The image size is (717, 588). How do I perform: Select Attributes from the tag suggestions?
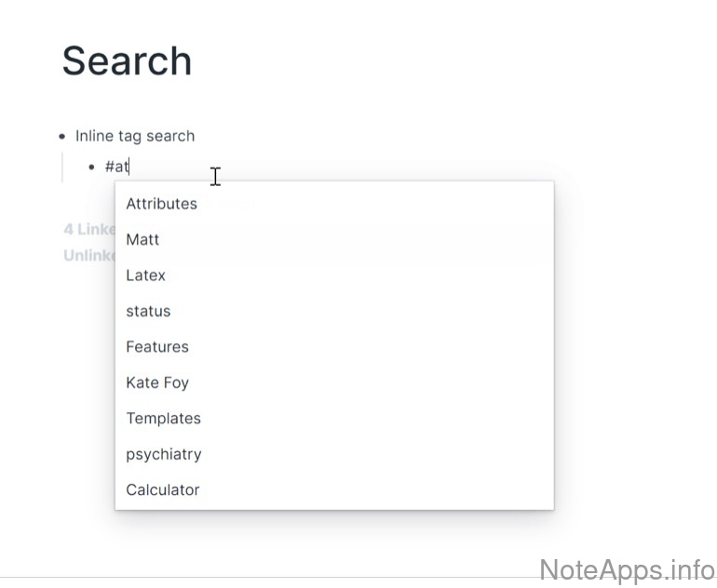click(161, 204)
